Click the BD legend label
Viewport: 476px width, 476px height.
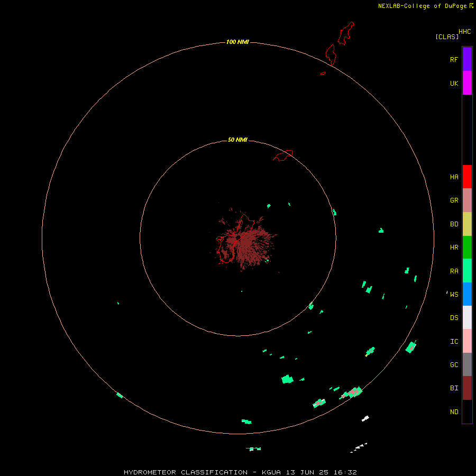[x=454, y=224]
